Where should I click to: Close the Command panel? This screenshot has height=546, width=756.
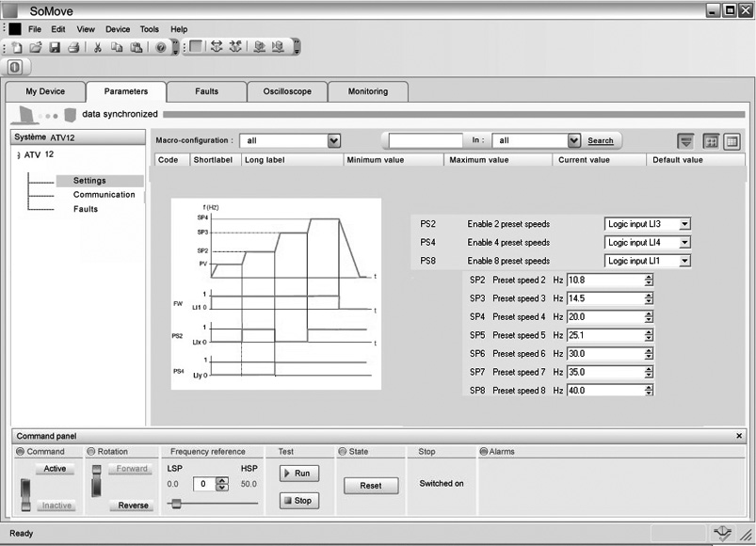pyautogui.click(x=739, y=436)
